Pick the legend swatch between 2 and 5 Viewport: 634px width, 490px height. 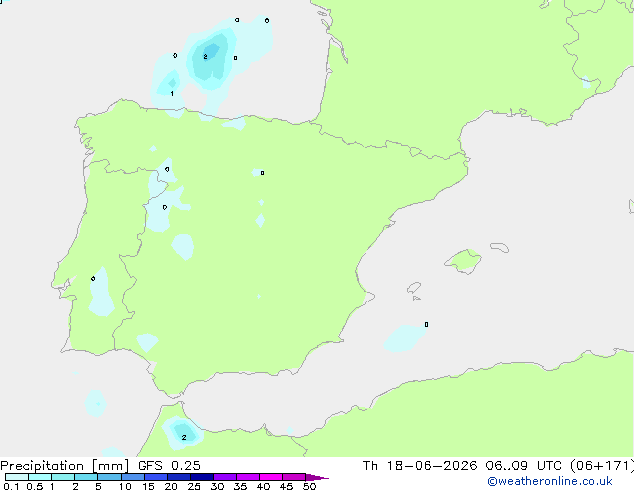pyautogui.click(x=87, y=477)
